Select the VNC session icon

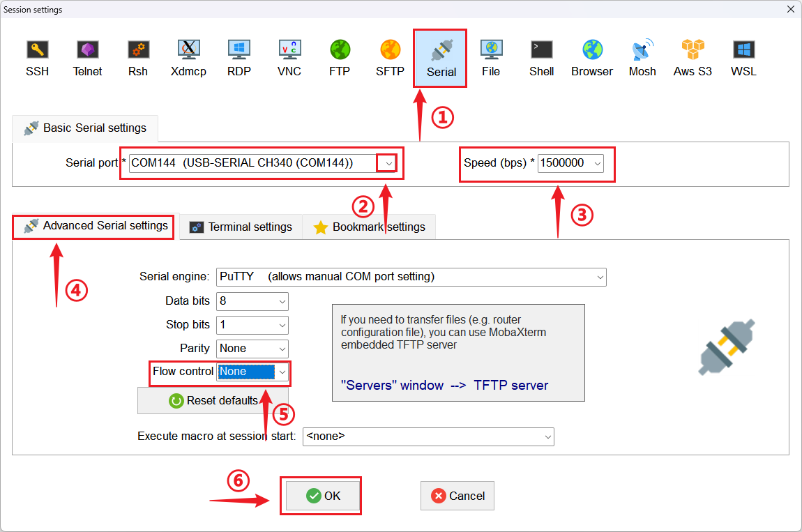[x=289, y=57]
